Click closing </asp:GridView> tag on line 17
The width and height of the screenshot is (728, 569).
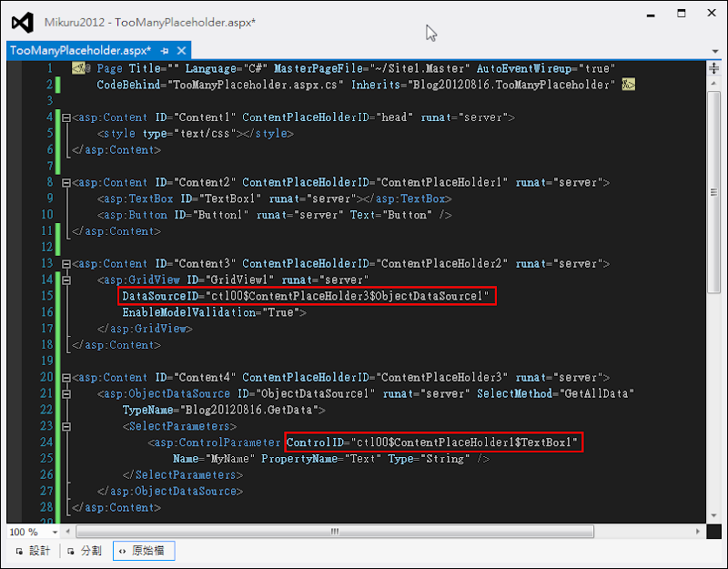[x=145, y=329]
